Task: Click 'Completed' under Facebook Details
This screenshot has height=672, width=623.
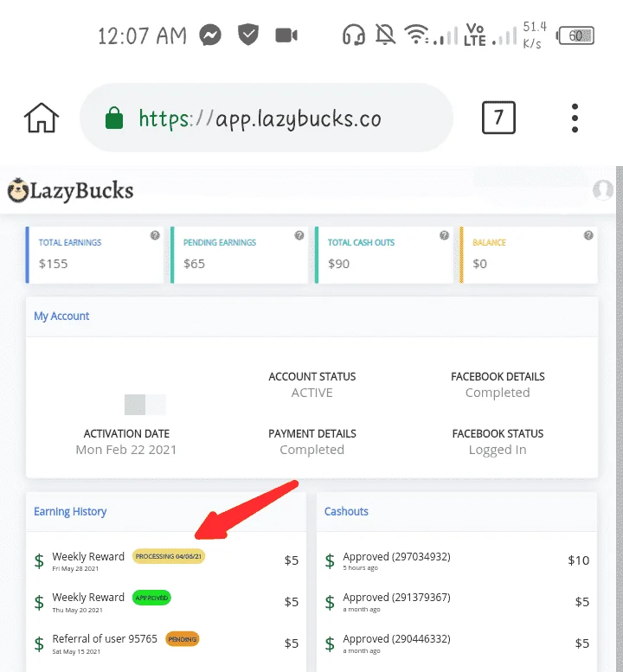Action: [498, 393]
